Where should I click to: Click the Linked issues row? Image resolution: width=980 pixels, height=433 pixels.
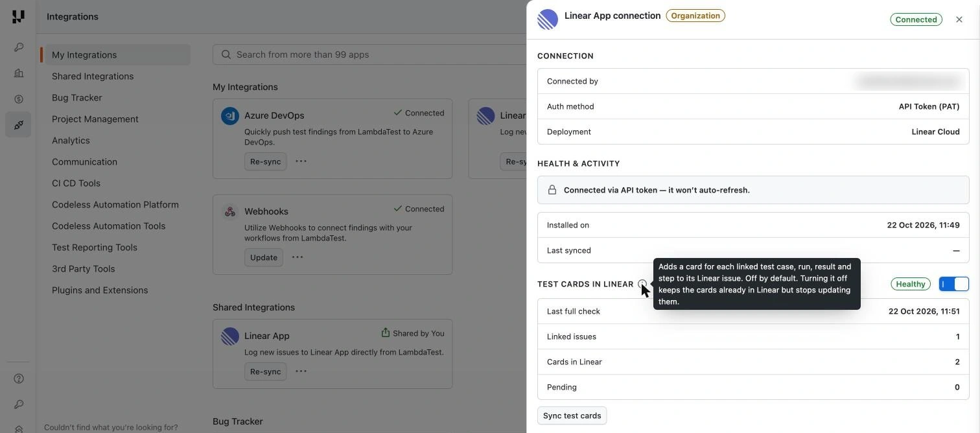click(753, 336)
